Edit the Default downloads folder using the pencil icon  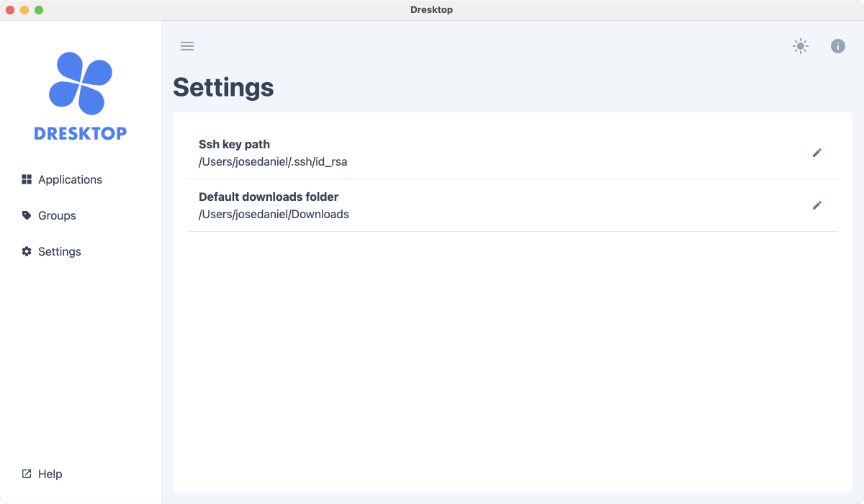coord(817,205)
